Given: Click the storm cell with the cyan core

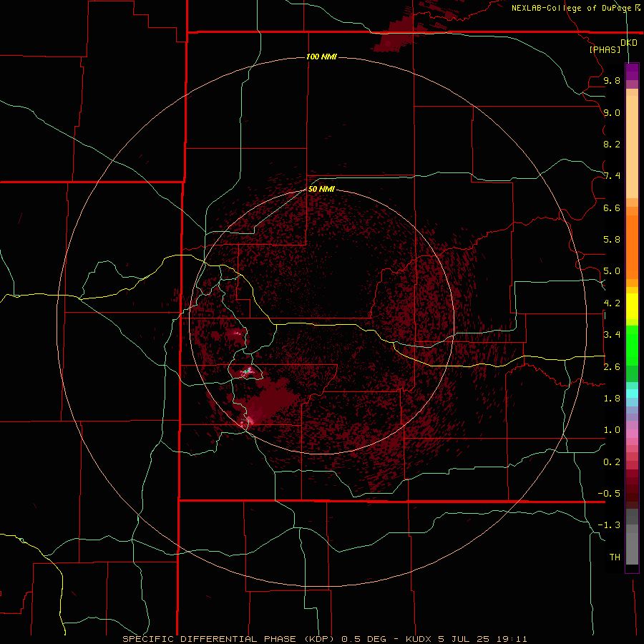Looking at the screenshot, I should [248, 372].
